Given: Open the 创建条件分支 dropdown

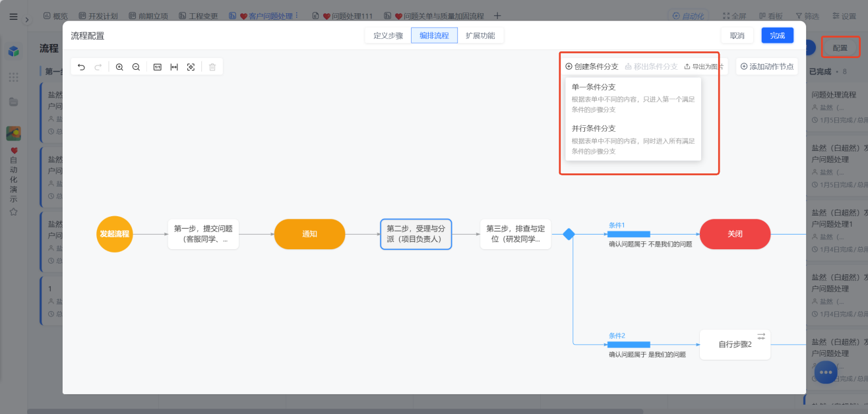Looking at the screenshot, I should click(592, 67).
